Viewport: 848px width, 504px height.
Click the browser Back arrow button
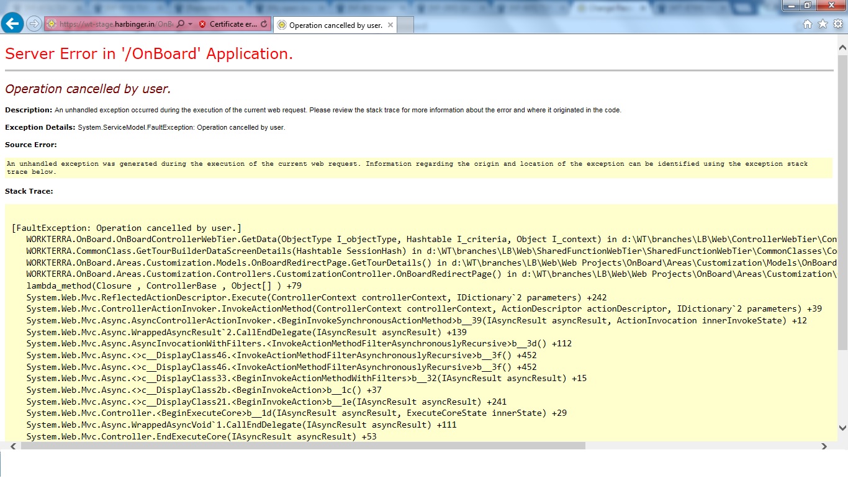12,24
